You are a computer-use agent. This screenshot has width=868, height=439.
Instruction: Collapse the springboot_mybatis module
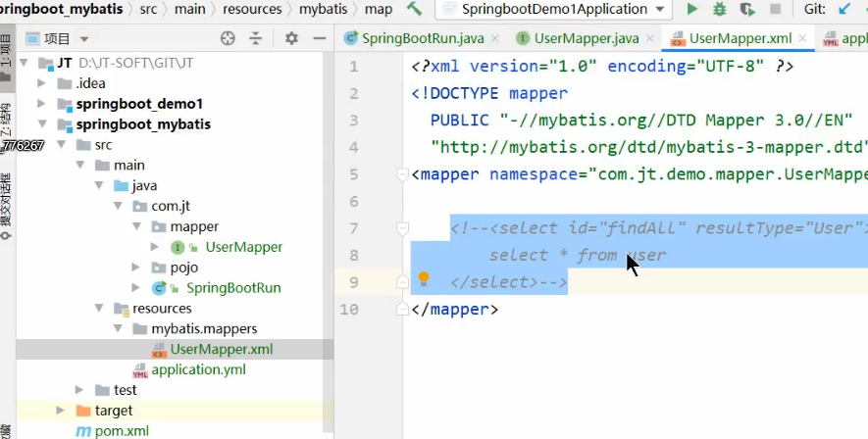tap(42, 124)
